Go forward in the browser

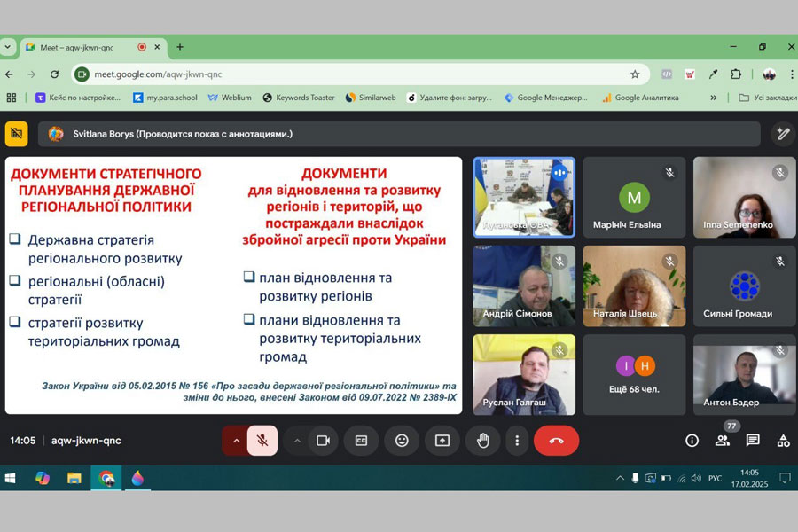tap(32, 74)
